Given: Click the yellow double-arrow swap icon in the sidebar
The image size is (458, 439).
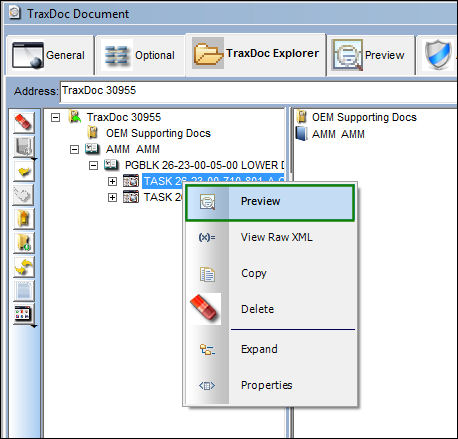Looking at the screenshot, I should click(x=24, y=267).
